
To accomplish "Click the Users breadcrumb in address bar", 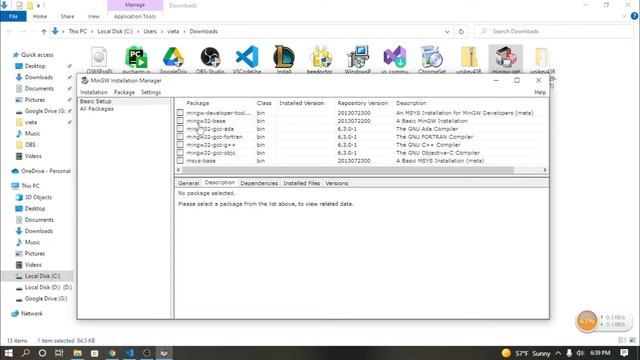I will click(150, 31).
